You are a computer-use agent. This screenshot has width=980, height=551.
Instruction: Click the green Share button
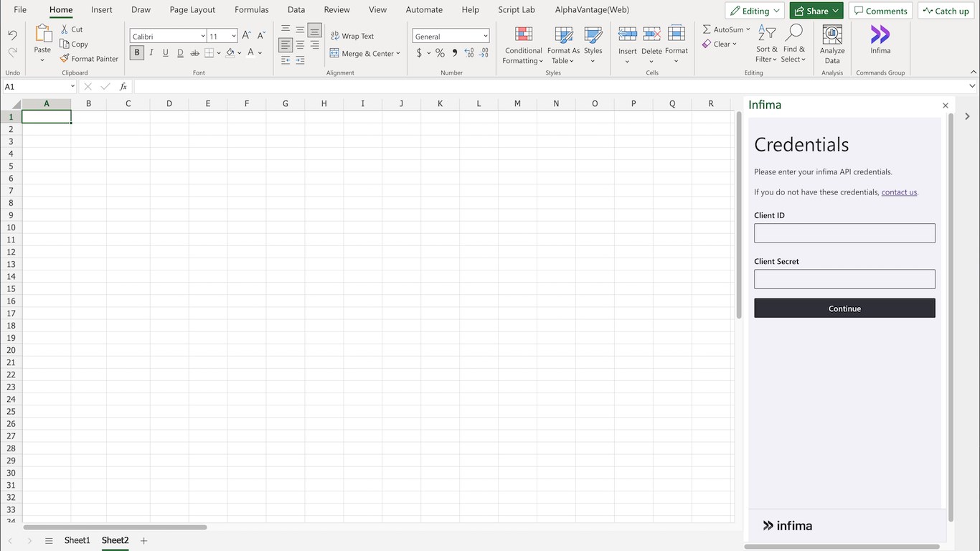816,11
